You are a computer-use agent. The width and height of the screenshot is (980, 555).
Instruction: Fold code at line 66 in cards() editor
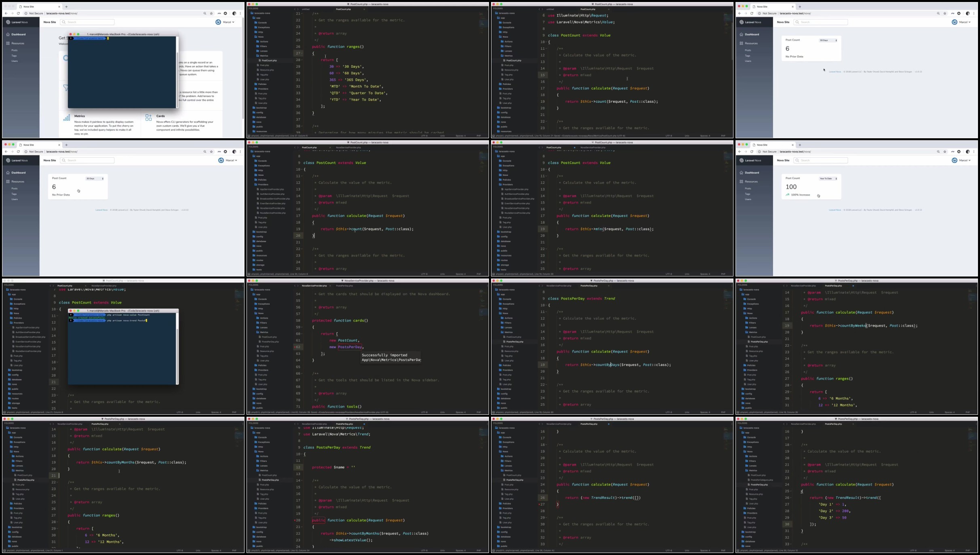(x=302, y=374)
